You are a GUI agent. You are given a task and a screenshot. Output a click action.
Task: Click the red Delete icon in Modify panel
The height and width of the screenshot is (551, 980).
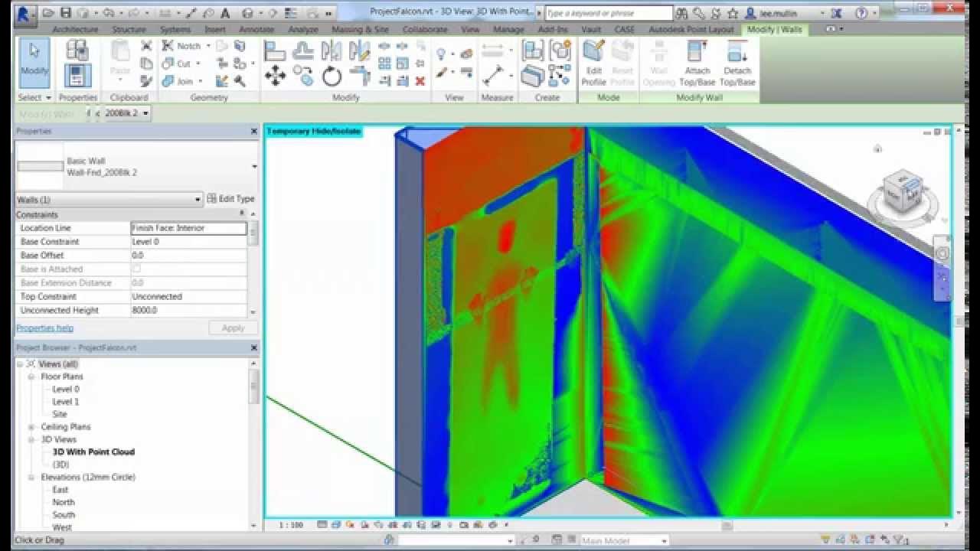[420, 81]
